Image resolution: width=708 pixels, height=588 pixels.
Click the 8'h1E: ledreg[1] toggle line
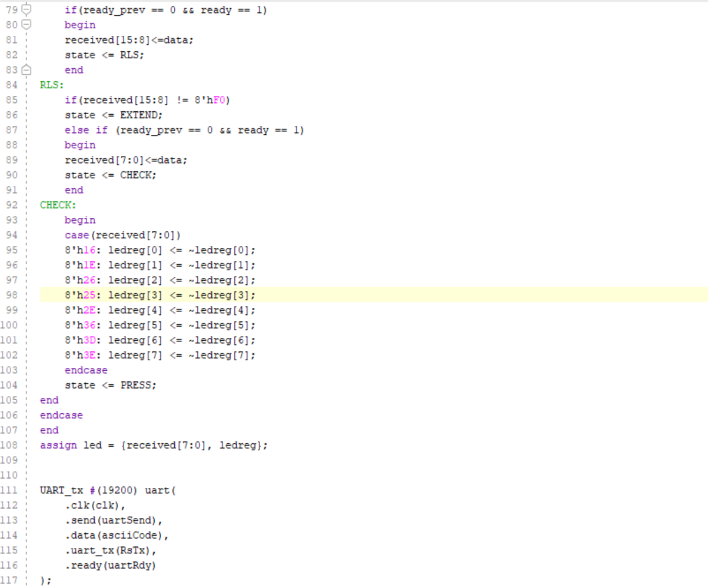click(161, 265)
